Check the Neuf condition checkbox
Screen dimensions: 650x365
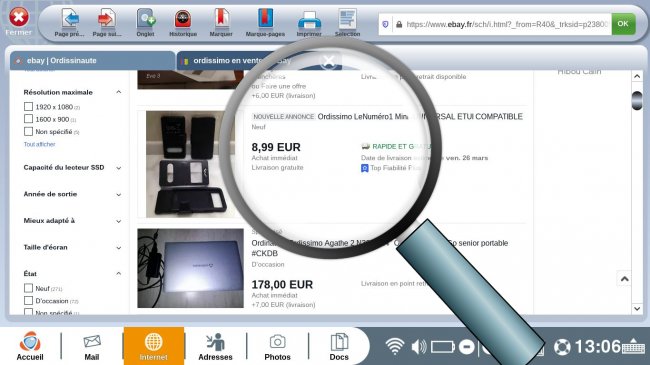28,288
